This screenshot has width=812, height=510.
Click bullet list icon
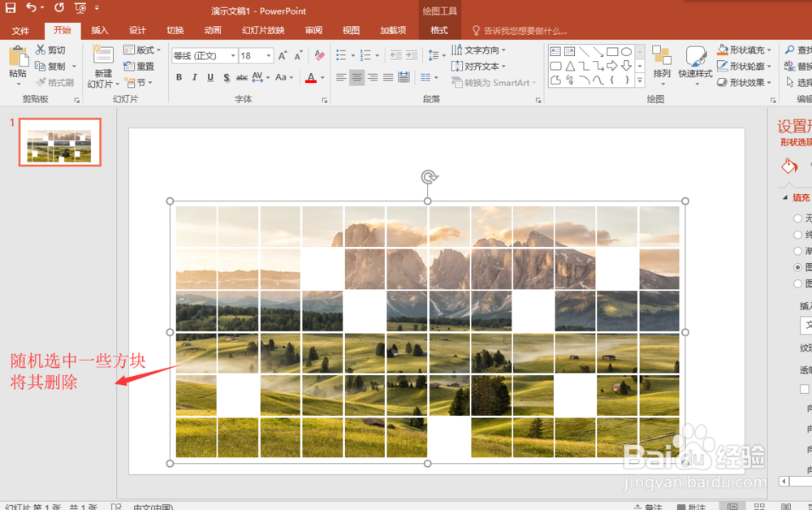click(341, 55)
